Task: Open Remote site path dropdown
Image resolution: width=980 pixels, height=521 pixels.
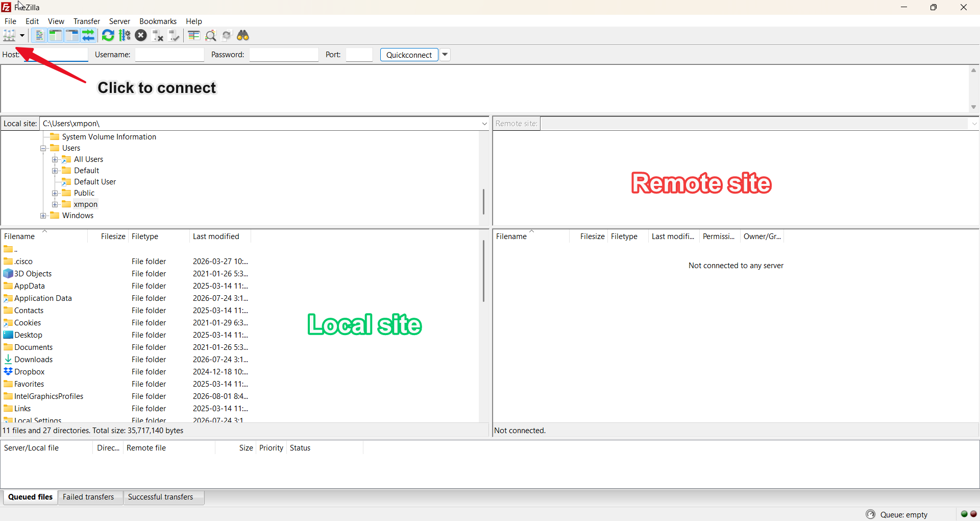Action: [974, 124]
